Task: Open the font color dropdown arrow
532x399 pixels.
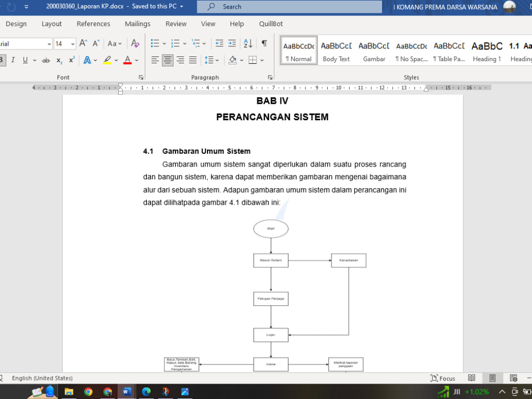Action: 137,61
